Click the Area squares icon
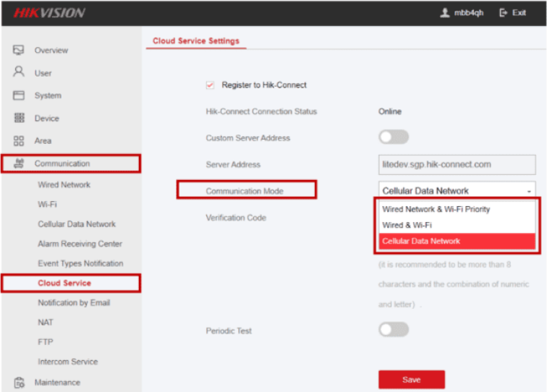 pyautogui.click(x=19, y=141)
